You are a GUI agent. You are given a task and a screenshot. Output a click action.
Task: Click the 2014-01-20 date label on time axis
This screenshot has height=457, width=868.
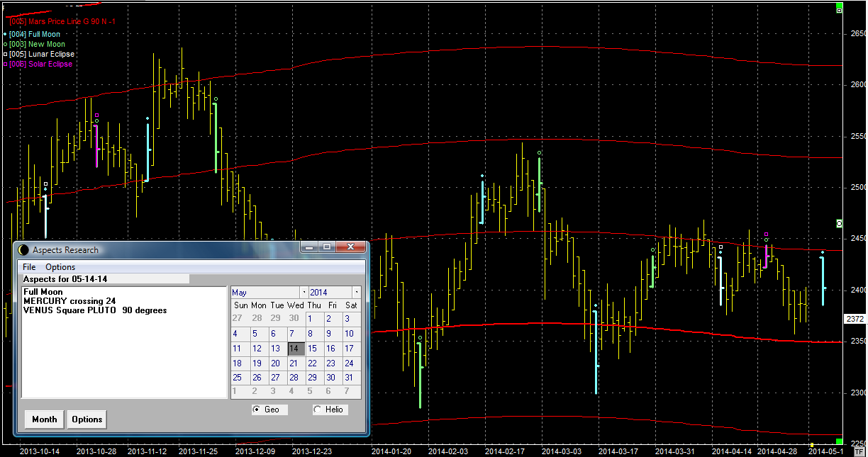[392, 451]
